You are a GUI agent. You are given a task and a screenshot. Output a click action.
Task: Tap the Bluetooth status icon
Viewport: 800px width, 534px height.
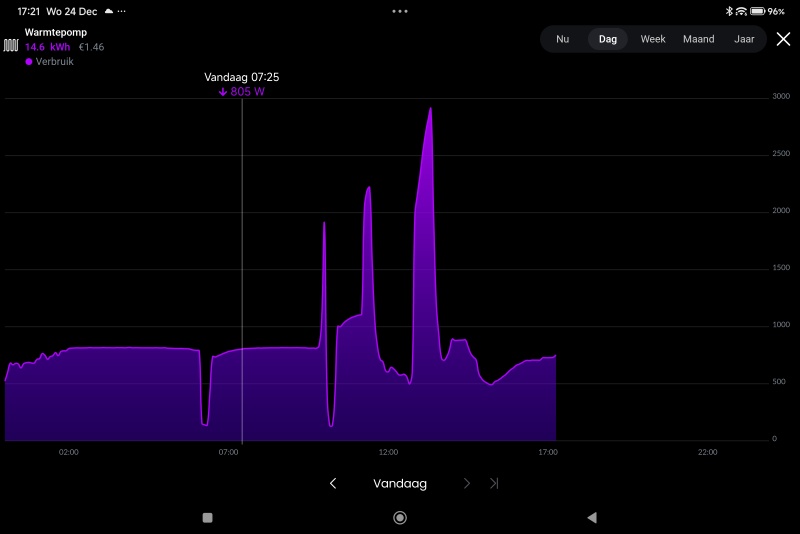pos(729,11)
